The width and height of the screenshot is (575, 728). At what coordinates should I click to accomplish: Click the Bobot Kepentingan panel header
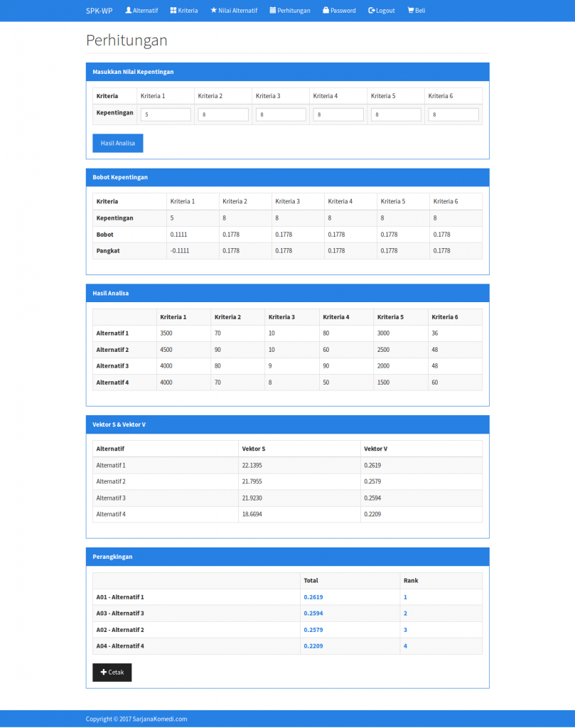pyautogui.click(x=288, y=177)
